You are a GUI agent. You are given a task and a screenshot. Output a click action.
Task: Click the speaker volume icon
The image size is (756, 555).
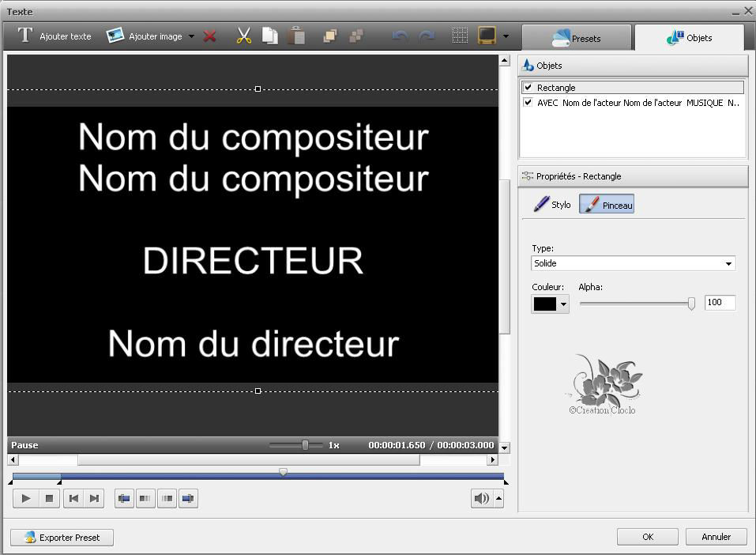coord(480,498)
